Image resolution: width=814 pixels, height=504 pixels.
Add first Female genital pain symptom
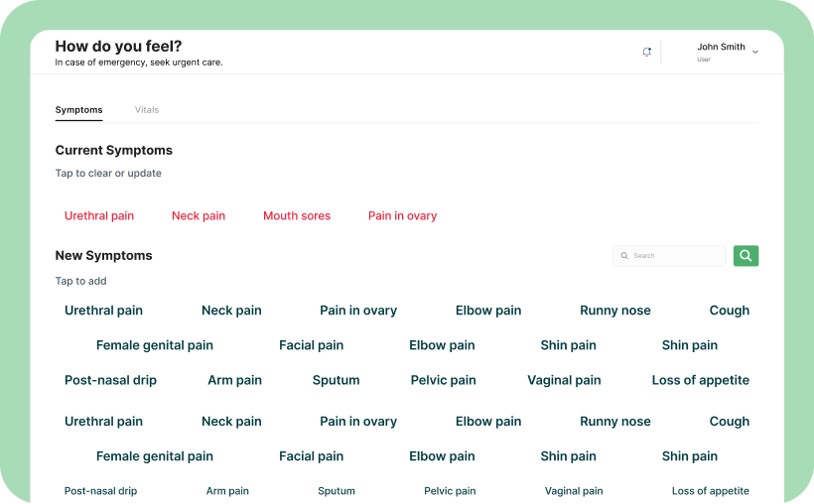pos(155,345)
